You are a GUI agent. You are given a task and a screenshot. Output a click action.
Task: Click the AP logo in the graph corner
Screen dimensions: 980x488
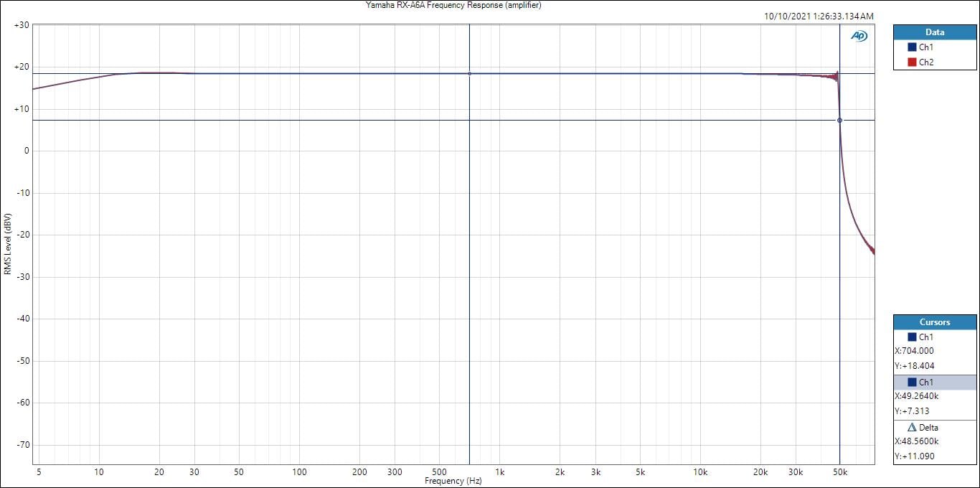click(x=859, y=36)
